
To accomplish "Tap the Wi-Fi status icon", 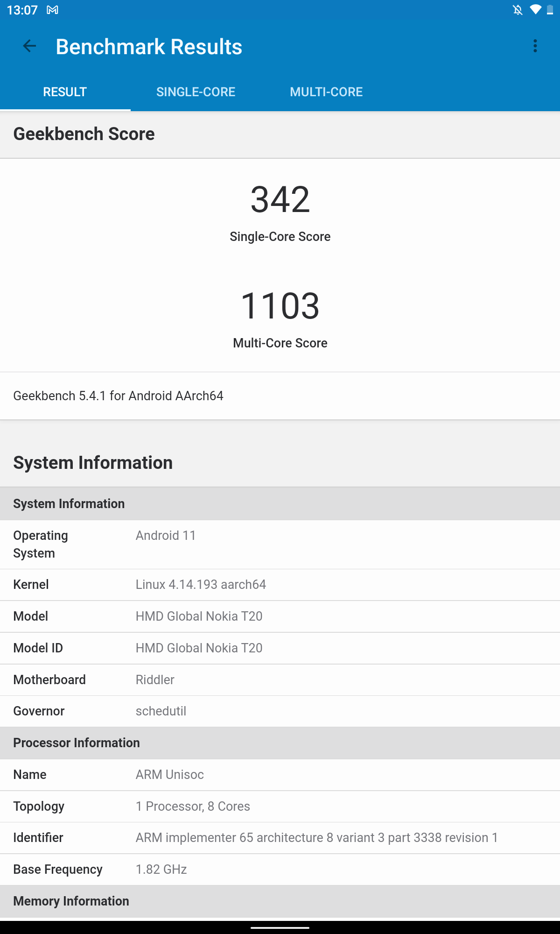I will pyautogui.click(x=536, y=10).
